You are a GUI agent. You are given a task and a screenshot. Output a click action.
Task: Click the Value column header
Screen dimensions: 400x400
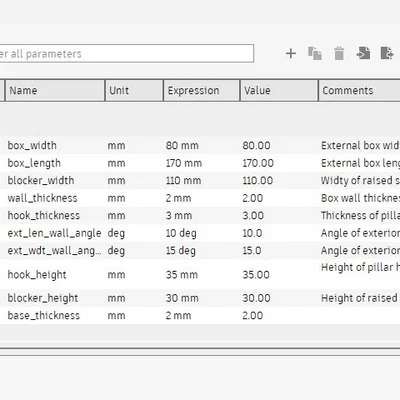(x=279, y=90)
